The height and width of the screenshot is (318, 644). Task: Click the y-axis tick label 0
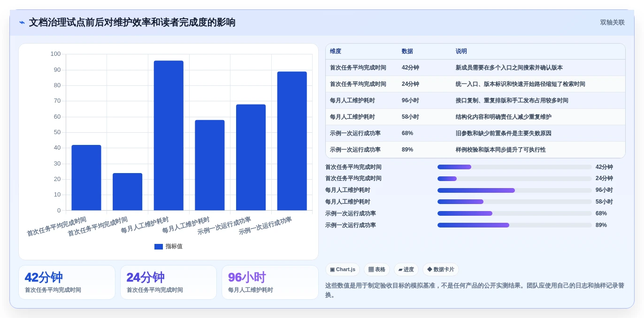(x=59, y=210)
